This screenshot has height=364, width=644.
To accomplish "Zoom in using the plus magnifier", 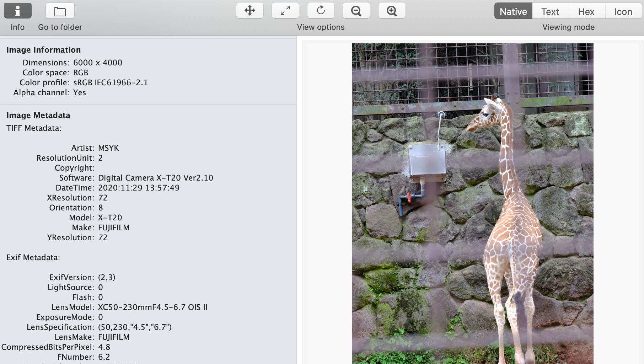I will point(392,10).
